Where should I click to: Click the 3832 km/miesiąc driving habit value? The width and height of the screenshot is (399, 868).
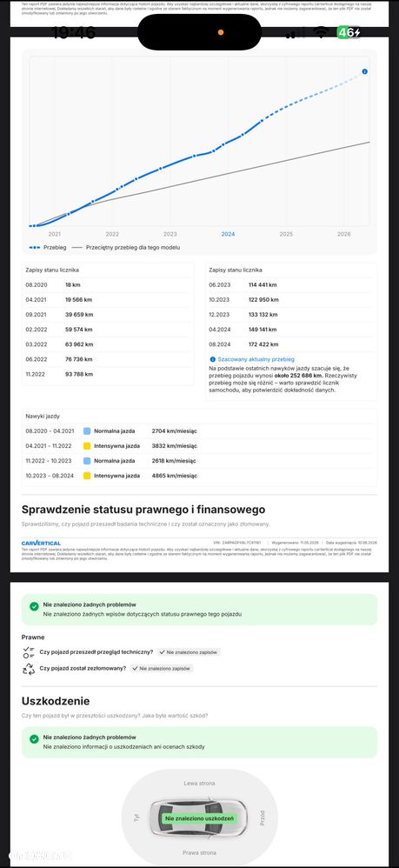pos(175,445)
